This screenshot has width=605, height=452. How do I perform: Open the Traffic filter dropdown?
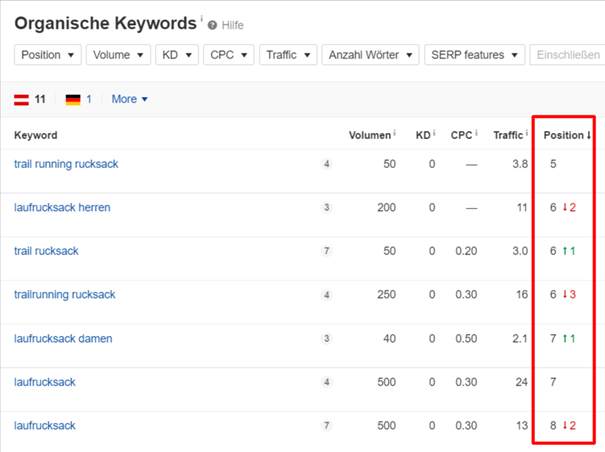click(x=288, y=55)
